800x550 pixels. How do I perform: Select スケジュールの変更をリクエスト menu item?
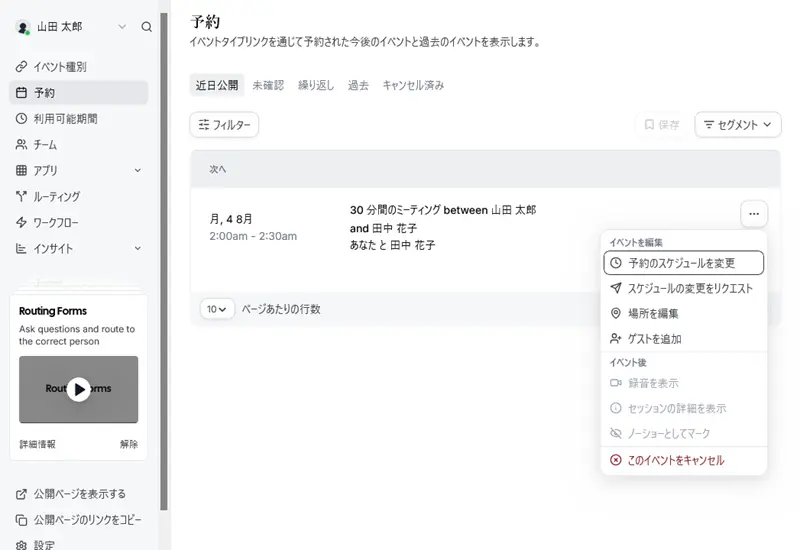(x=684, y=288)
